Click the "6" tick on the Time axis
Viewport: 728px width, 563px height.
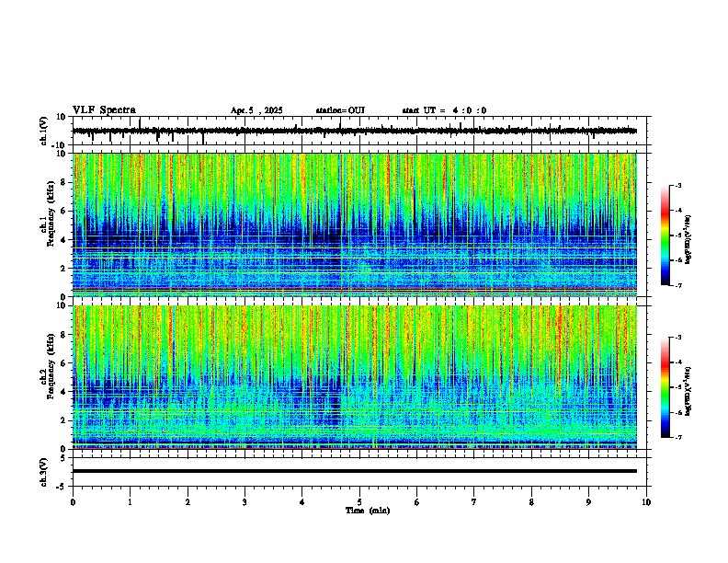(x=417, y=502)
